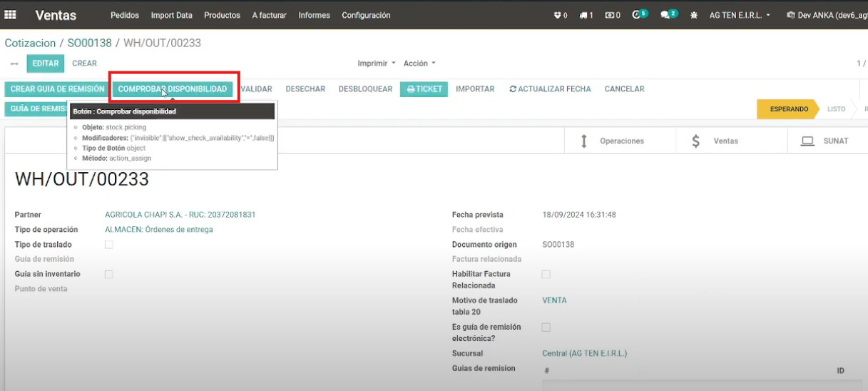Viewport: 868px width, 391px height.
Task: Click the WH/OUT/00233 document title
Action: [81, 179]
